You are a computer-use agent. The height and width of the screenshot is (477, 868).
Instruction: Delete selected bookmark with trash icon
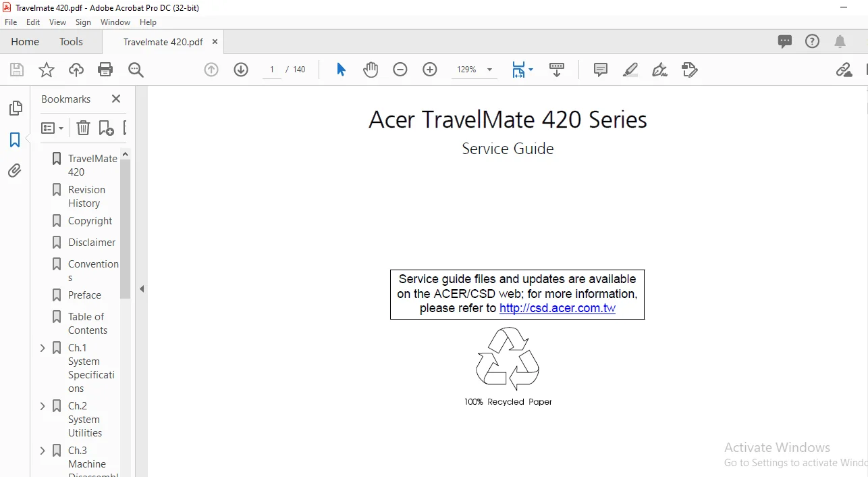pyautogui.click(x=83, y=128)
